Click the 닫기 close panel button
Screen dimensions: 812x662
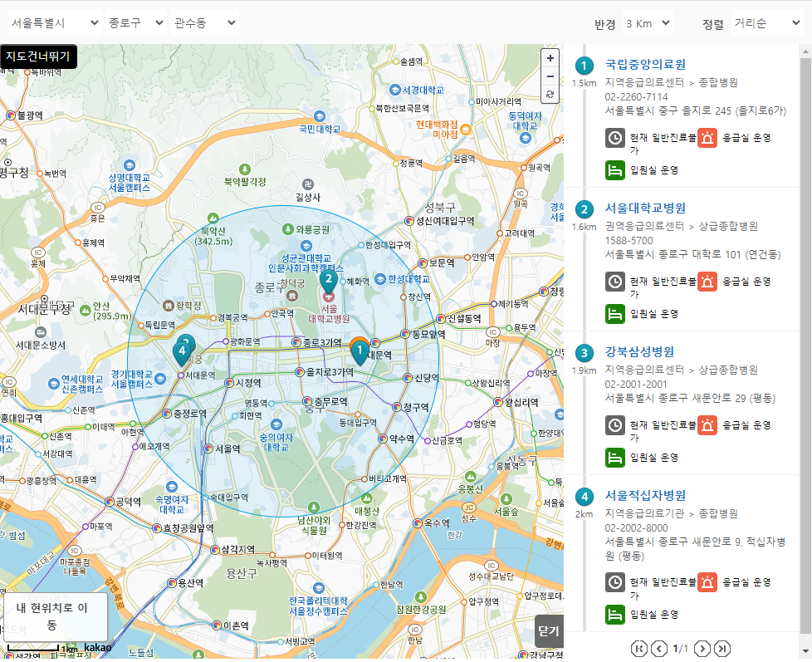coord(549,631)
